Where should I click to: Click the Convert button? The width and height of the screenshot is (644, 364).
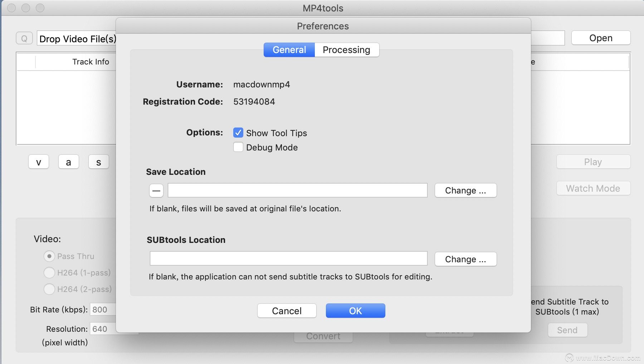(323, 337)
